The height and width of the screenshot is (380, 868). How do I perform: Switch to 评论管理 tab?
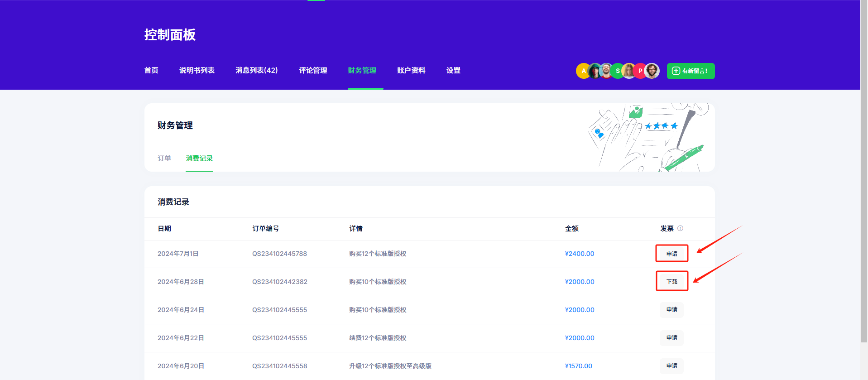pyautogui.click(x=313, y=70)
